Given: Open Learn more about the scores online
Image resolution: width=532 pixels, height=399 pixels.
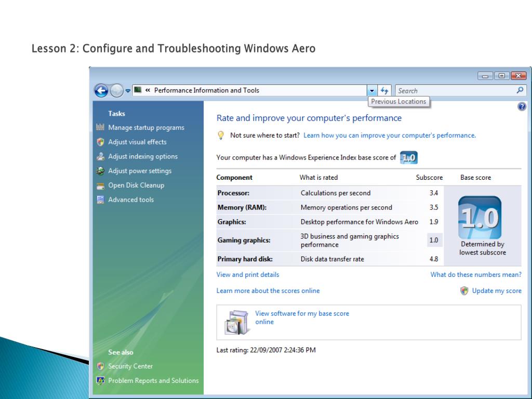Looking at the screenshot, I should tap(268, 291).
